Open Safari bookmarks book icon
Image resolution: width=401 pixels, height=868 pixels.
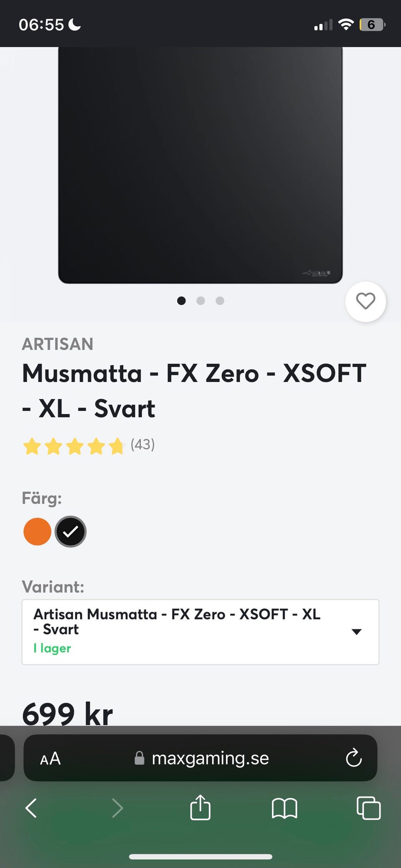click(284, 808)
